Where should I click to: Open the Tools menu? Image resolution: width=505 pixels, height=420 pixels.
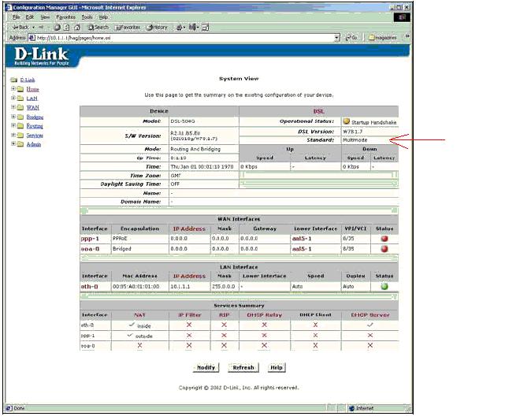[x=87, y=17]
